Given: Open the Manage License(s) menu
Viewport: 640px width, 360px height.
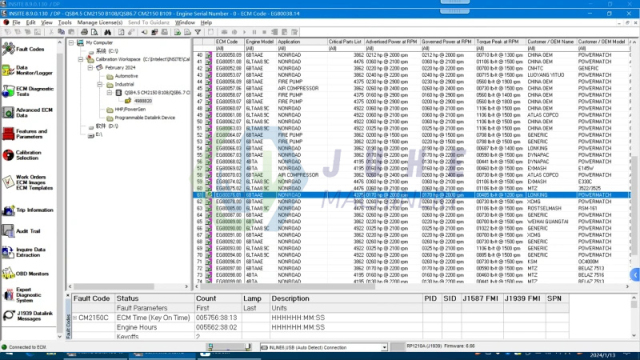Looking at the screenshot, I should tap(100, 22).
